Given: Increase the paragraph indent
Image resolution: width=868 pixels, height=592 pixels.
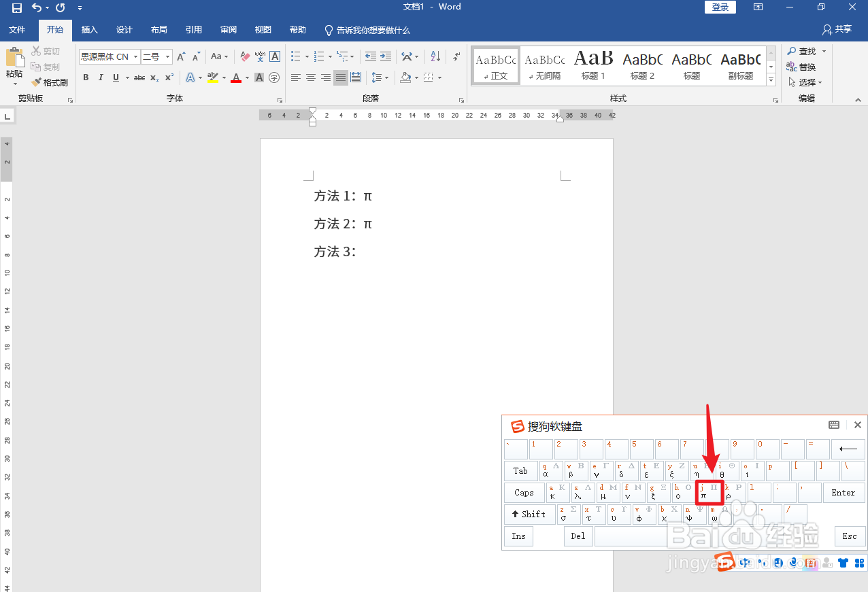Looking at the screenshot, I should click(385, 56).
